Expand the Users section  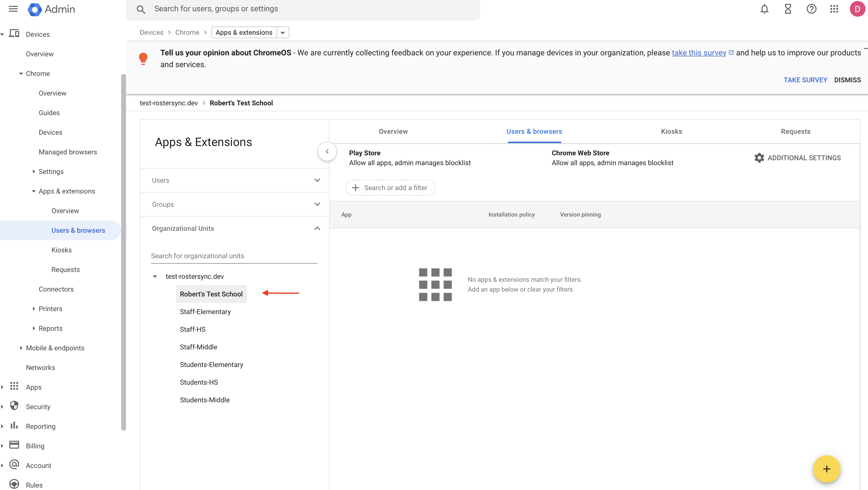(317, 180)
